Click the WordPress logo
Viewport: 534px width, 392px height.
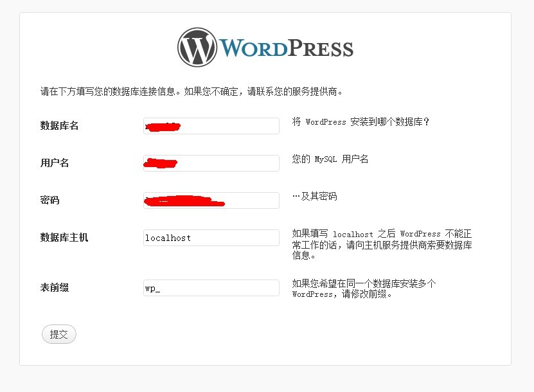click(265, 48)
